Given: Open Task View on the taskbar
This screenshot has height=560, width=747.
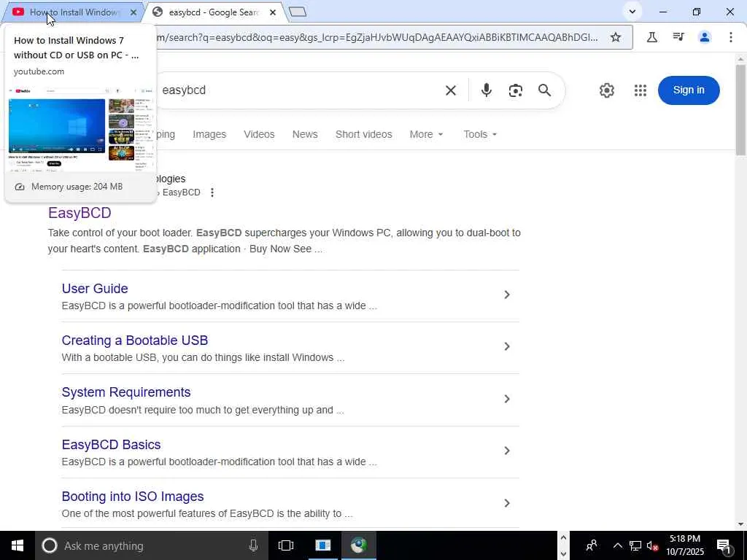Looking at the screenshot, I should point(286,545).
